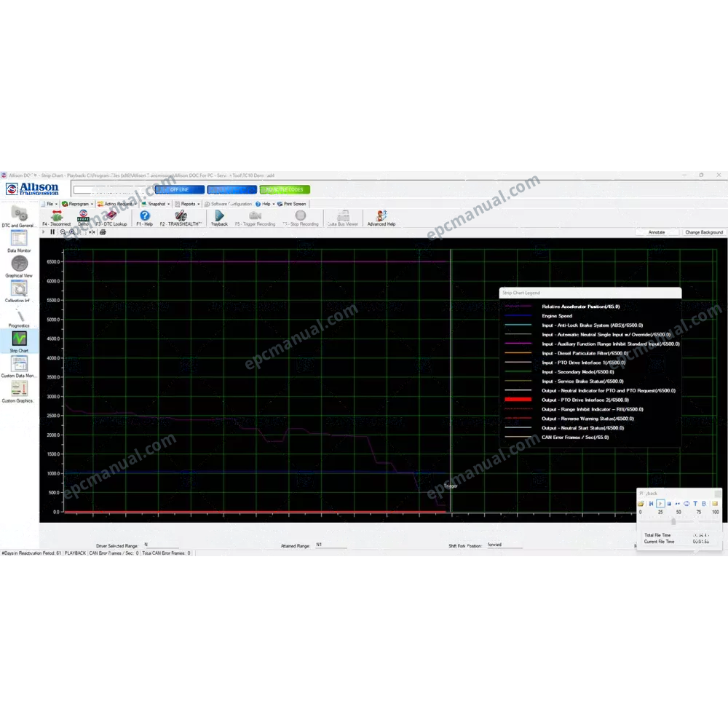Viewport: 728px width, 728px height.
Task: Open file folder icon in Playback panel
Action: [641, 504]
